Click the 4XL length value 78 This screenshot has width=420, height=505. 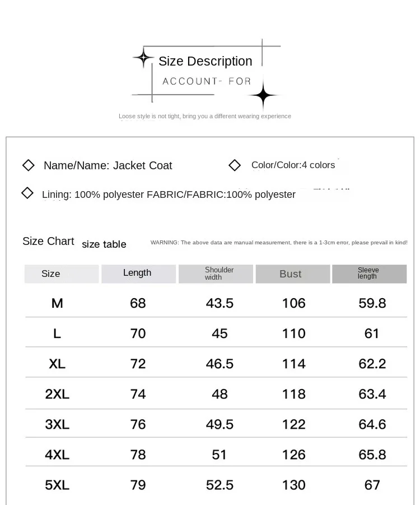pyautogui.click(x=138, y=455)
